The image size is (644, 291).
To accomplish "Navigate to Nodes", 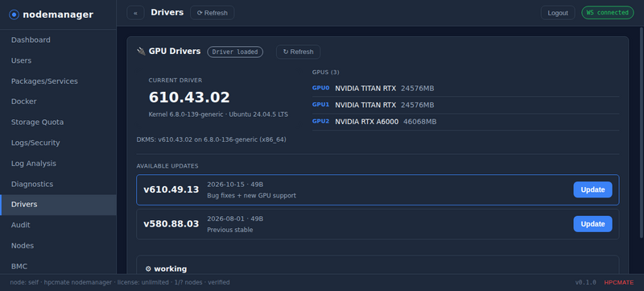I will [x=58, y=246].
